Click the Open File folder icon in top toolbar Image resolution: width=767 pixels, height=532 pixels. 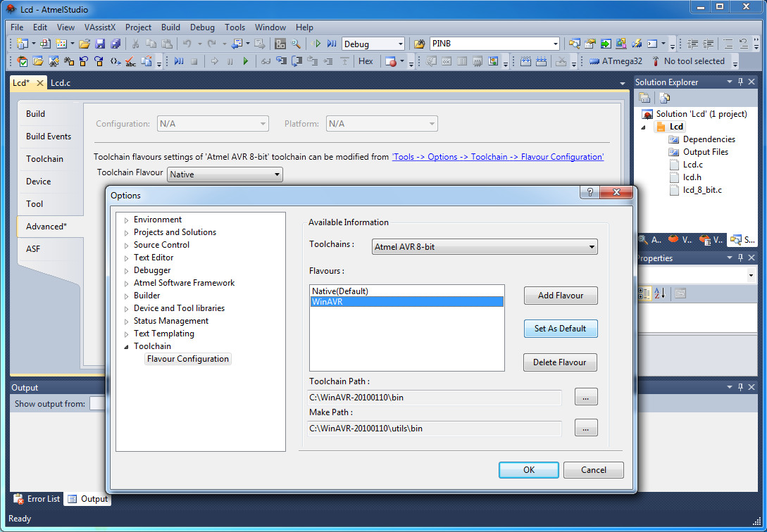(85, 44)
